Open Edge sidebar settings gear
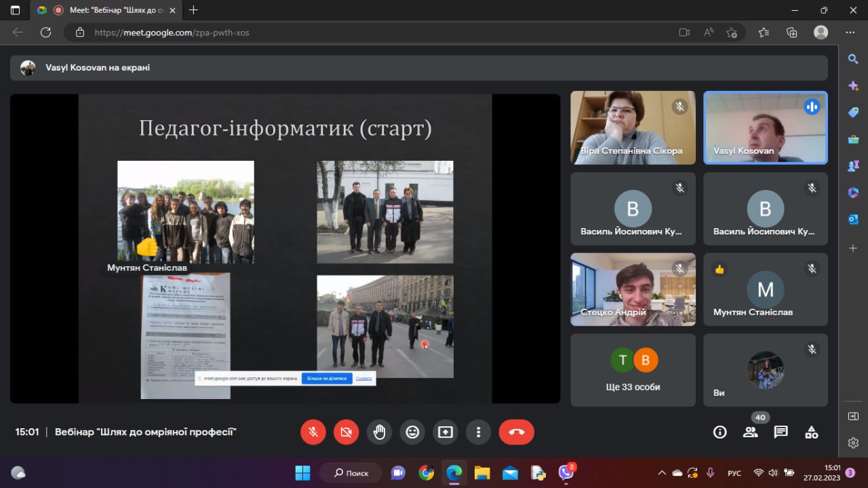 click(x=853, y=443)
